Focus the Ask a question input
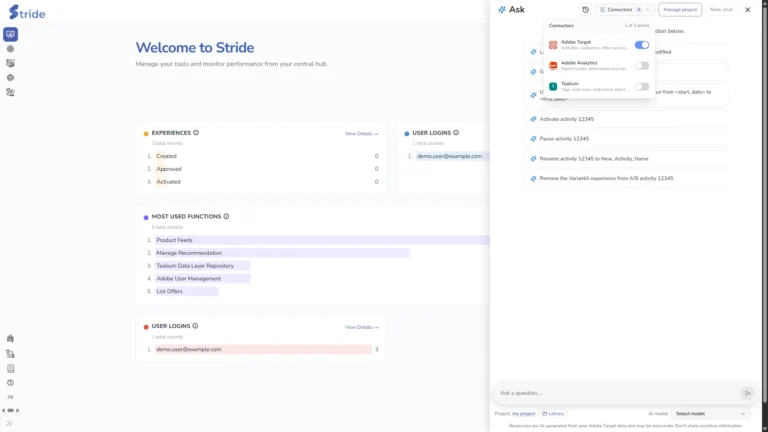Image resolution: width=768 pixels, height=432 pixels. (618, 393)
